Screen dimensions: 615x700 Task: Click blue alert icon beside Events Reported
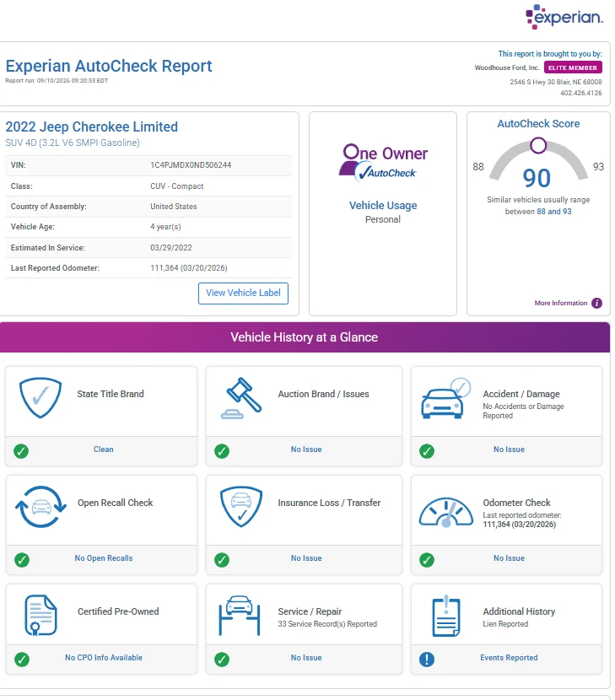coord(427,659)
